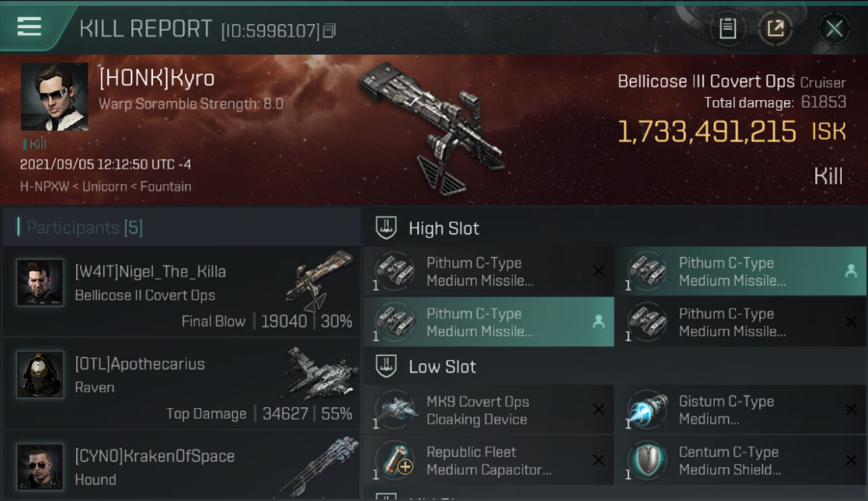Select the Centum C-Type Medium Shield module

coord(740,460)
